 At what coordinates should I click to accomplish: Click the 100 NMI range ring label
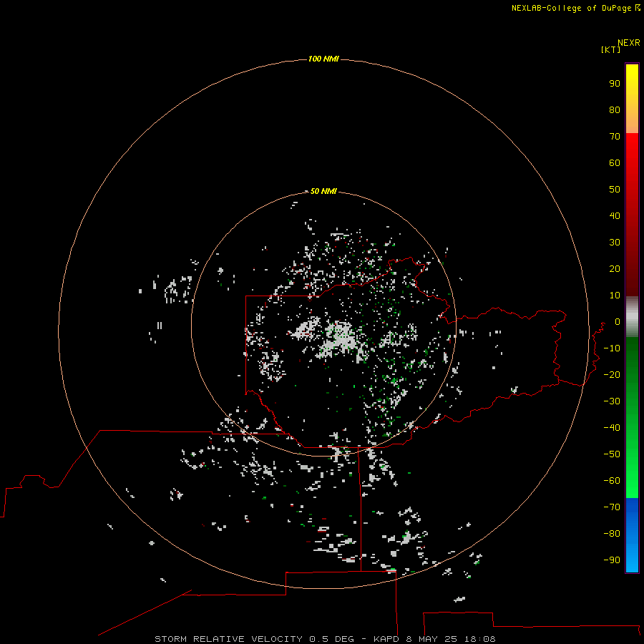[323, 59]
